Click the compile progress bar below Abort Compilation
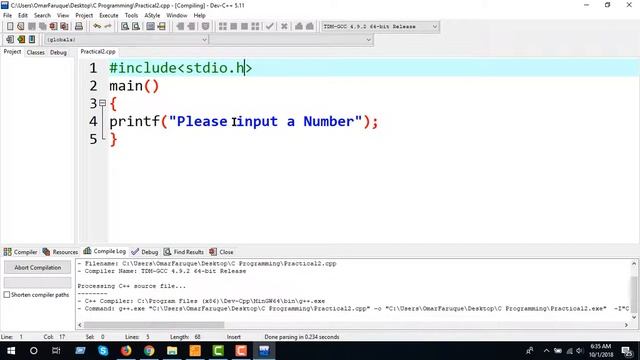This screenshot has width=640, height=360. 38,282
